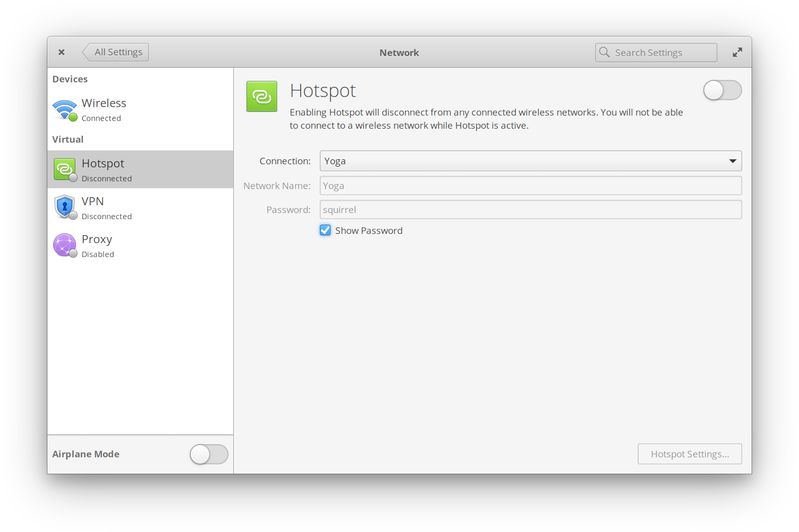Open Hotspot Settings dialog

tap(689, 454)
